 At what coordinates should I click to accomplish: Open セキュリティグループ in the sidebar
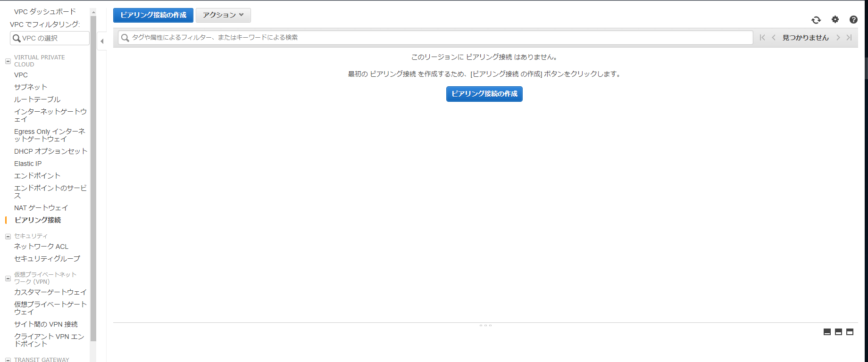[47, 259]
